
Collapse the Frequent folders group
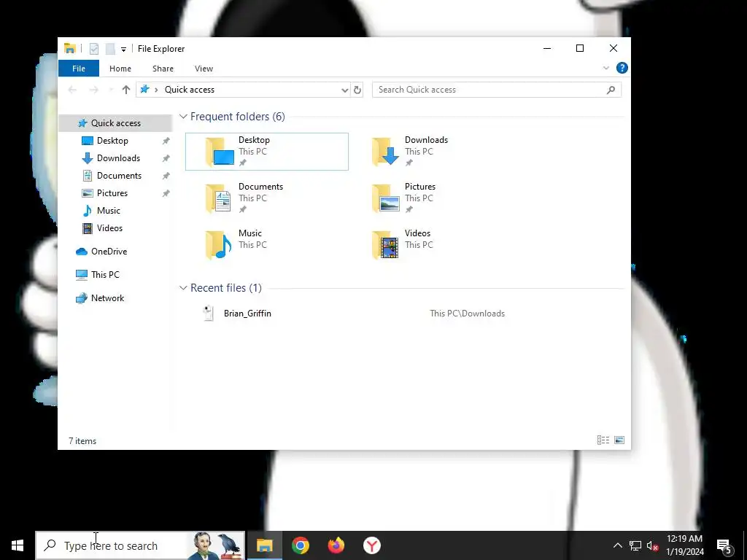click(183, 117)
